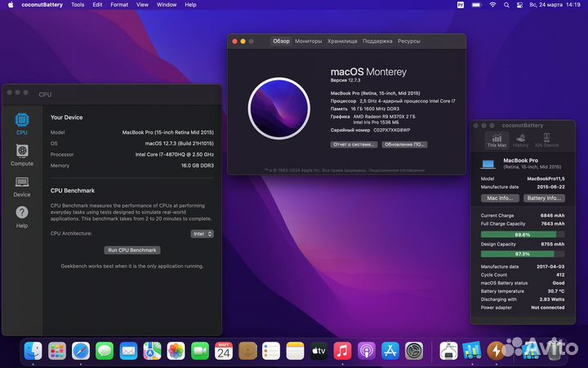Screen dimensions: 588x368
Task: Click the Cycle Count value 412
Action: (x=560, y=275)
